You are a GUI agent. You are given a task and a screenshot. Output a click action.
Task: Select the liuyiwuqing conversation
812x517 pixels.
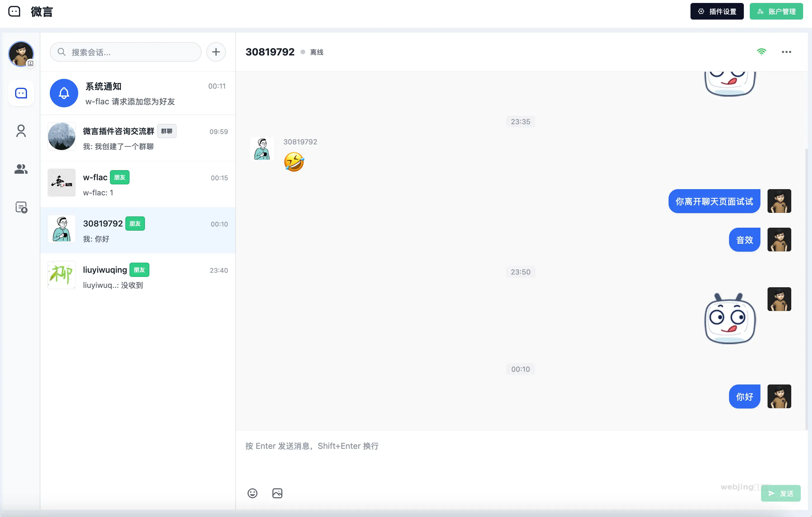coord(138,277)
